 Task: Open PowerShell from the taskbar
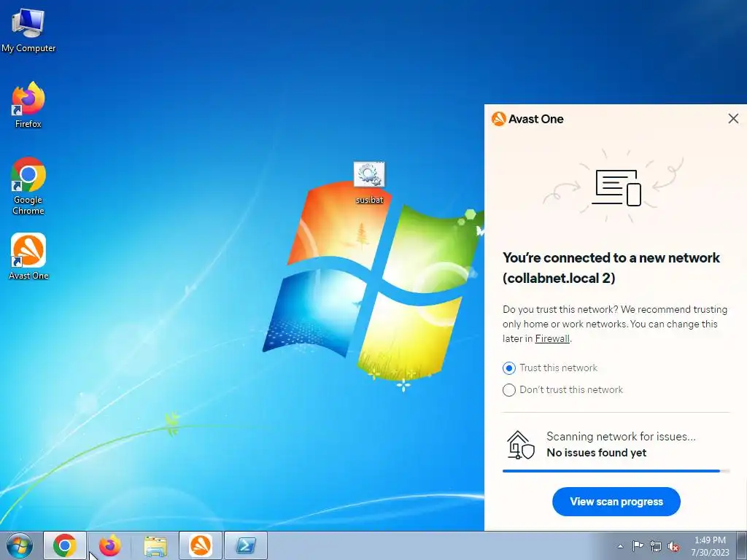246,545
